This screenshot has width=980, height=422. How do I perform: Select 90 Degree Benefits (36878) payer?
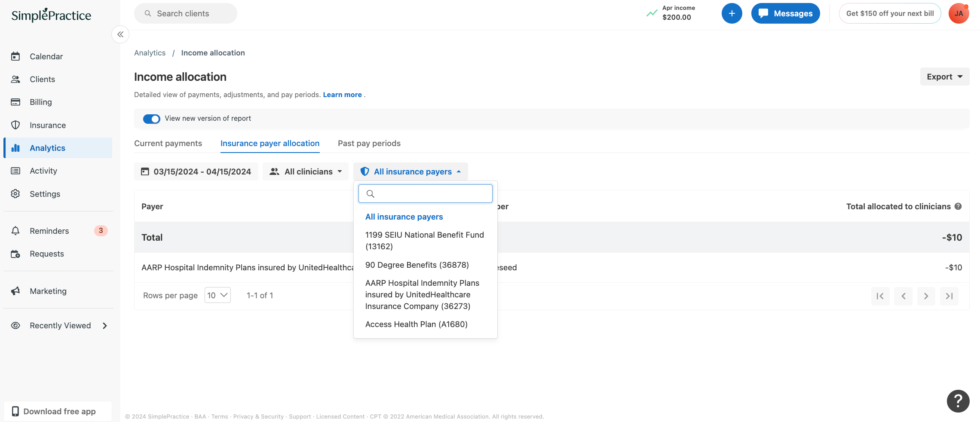pos(417,265)
